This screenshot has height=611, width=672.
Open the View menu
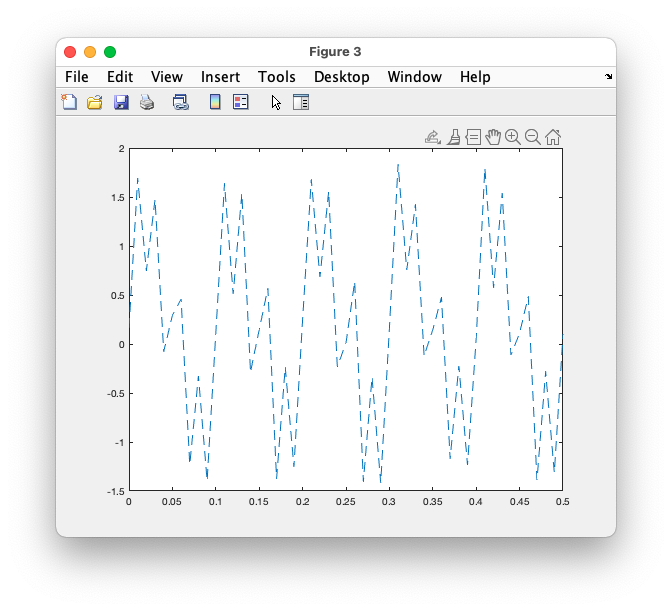pyautogui.click(x=167, y=77)
